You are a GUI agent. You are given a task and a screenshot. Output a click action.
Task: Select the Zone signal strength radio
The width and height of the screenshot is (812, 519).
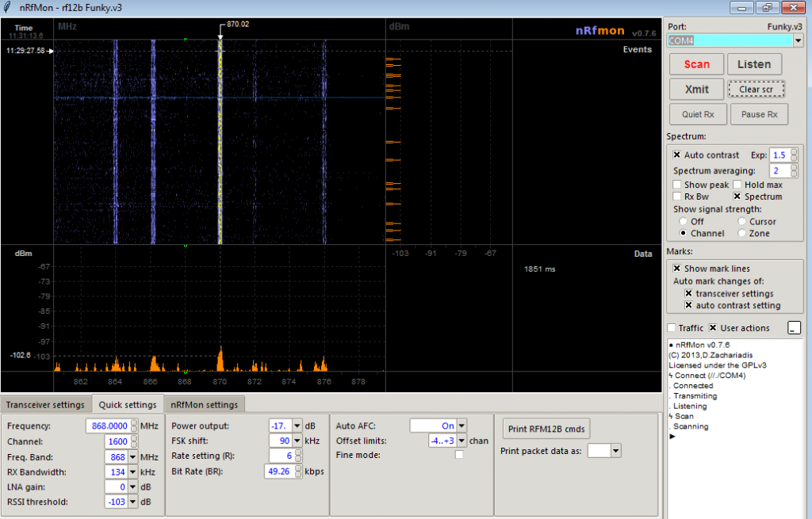coord(741,234)
